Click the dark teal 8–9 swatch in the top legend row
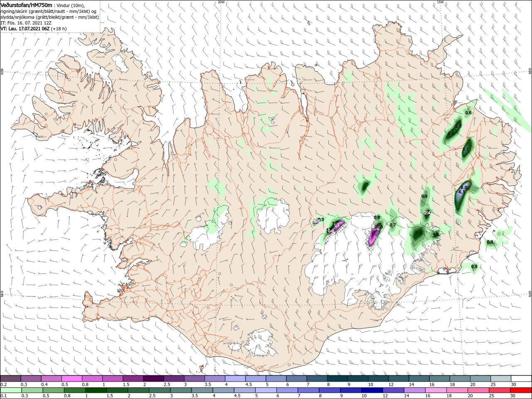 [337, 378]
